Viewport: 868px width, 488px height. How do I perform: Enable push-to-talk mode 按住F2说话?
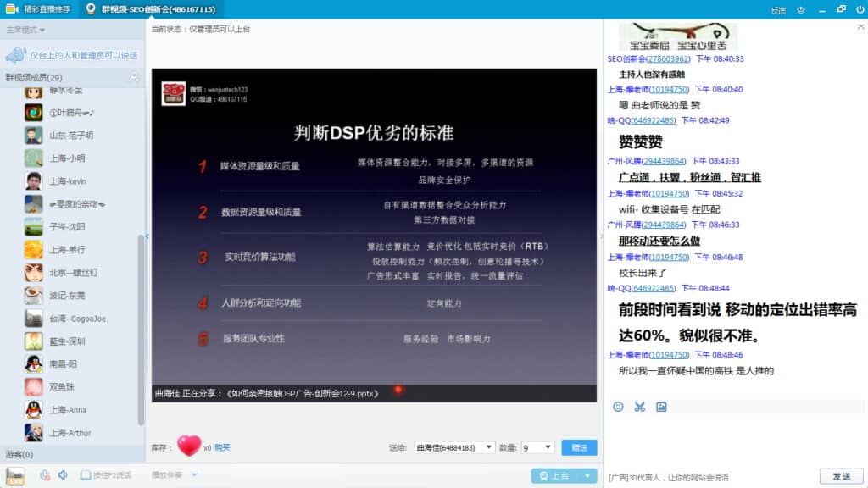[105, 474]
